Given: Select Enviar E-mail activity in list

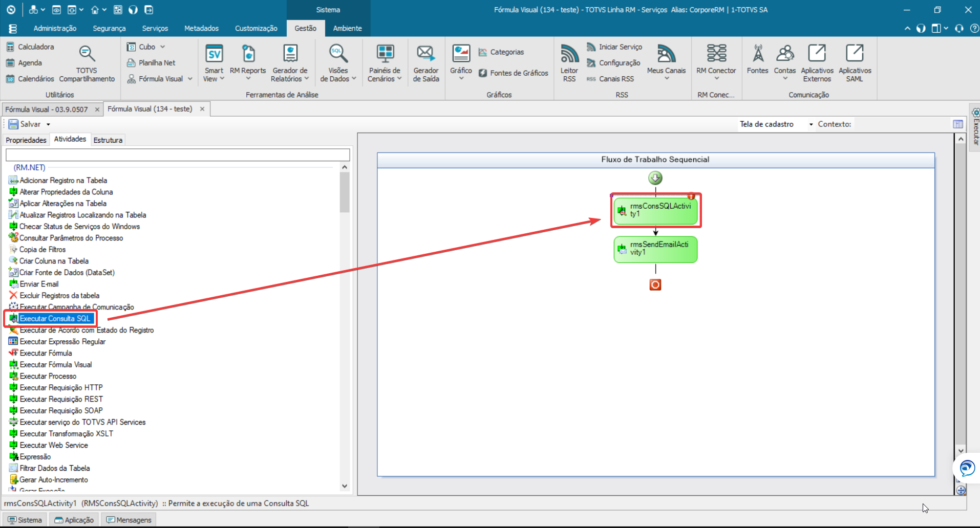Looking at the screenshot, I should click(x=39, y=284).
